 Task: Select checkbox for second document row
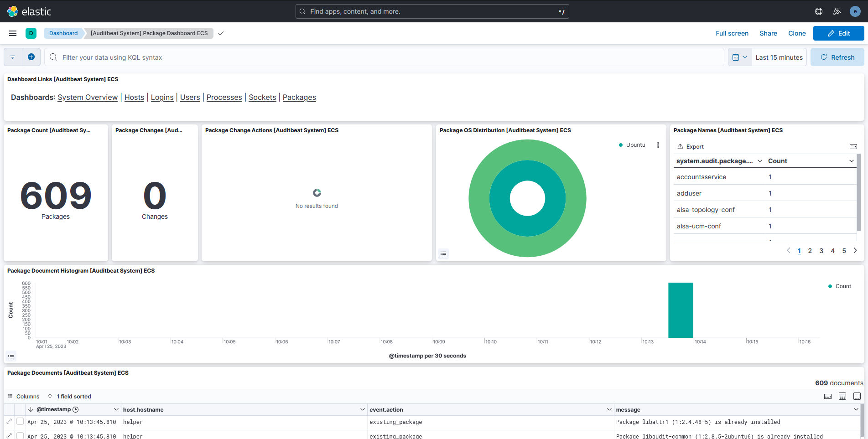[20, 436]
